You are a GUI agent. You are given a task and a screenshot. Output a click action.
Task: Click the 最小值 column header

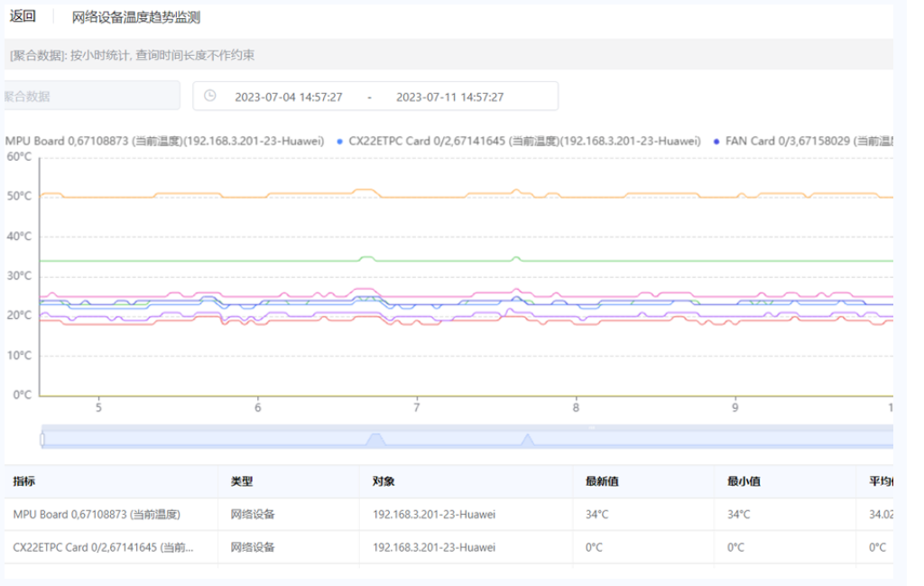click(x=744, y=481)
